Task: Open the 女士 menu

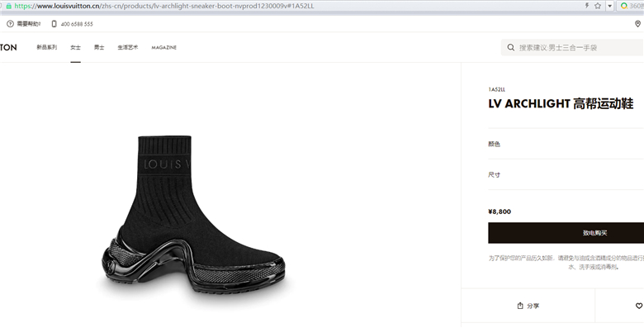Action: point(76,47)
